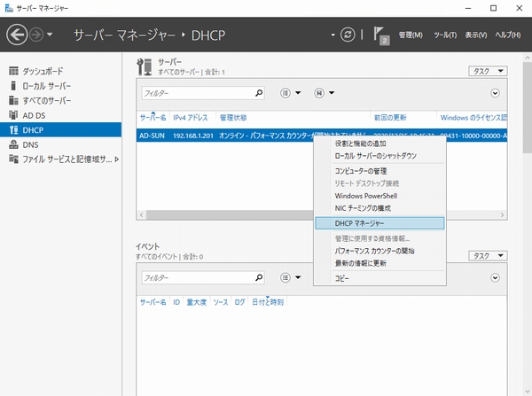Viewport: 532px width, 396px height.
Task: Open the servers saved query icon
Action: pos(319,93)
